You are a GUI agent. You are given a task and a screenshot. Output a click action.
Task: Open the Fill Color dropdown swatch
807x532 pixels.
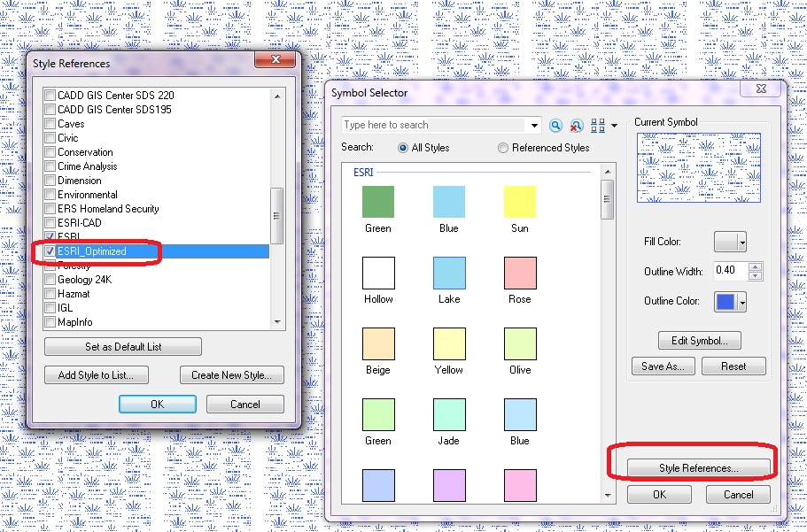click(x=730, y=242)
